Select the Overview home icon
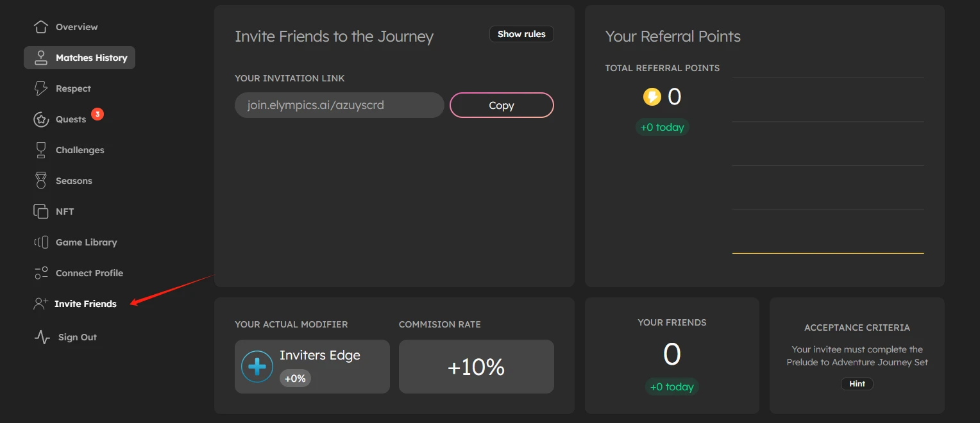The width and height of the screenshot is (980, 423). (40, 26)
